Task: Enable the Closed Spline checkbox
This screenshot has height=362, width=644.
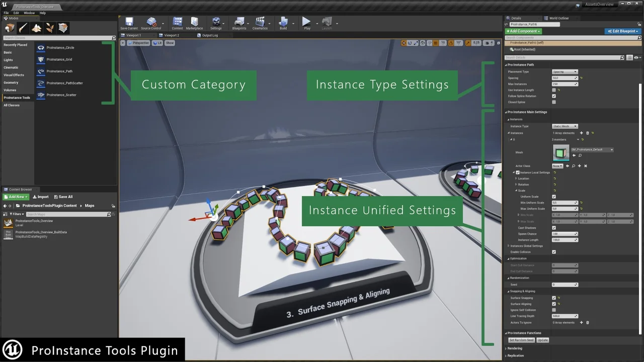Action: click(x=554, y=102)
